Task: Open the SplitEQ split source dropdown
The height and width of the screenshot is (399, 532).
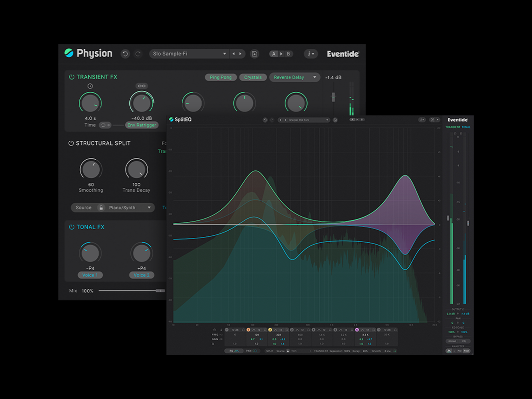Action: pos(301,351)
